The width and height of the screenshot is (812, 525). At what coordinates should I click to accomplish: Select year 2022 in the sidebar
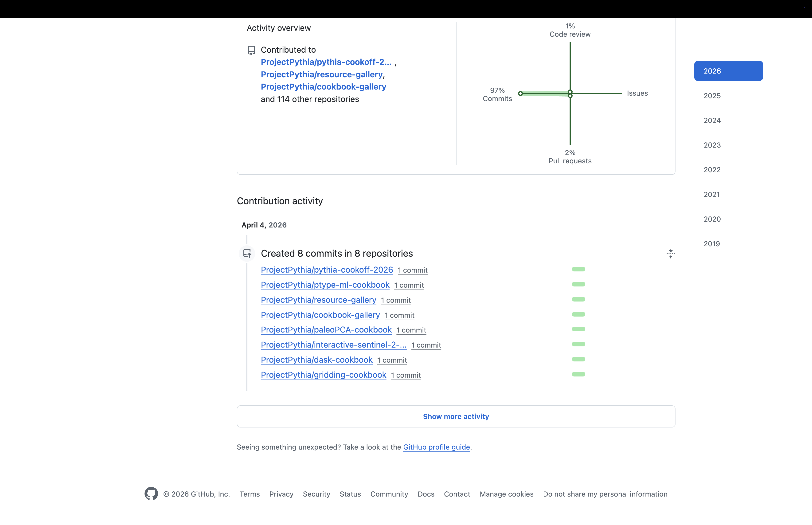(x=728, y=170)
